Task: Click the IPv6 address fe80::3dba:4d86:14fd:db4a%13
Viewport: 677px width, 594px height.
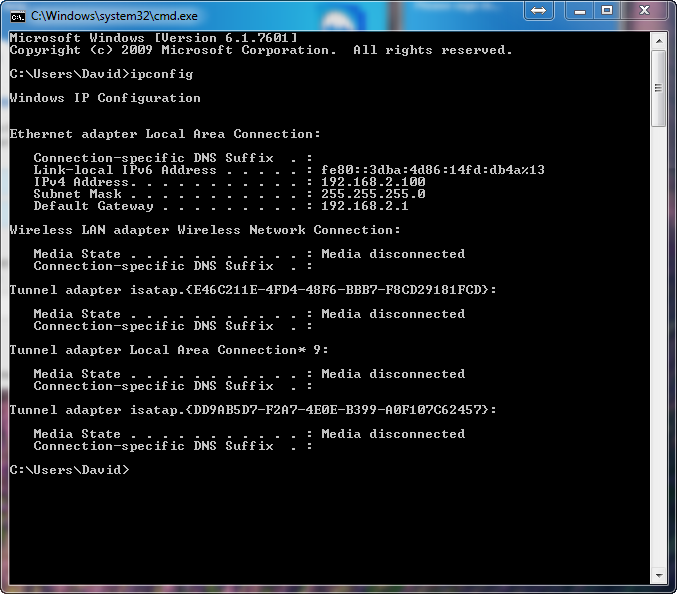Action: (433, 170)
